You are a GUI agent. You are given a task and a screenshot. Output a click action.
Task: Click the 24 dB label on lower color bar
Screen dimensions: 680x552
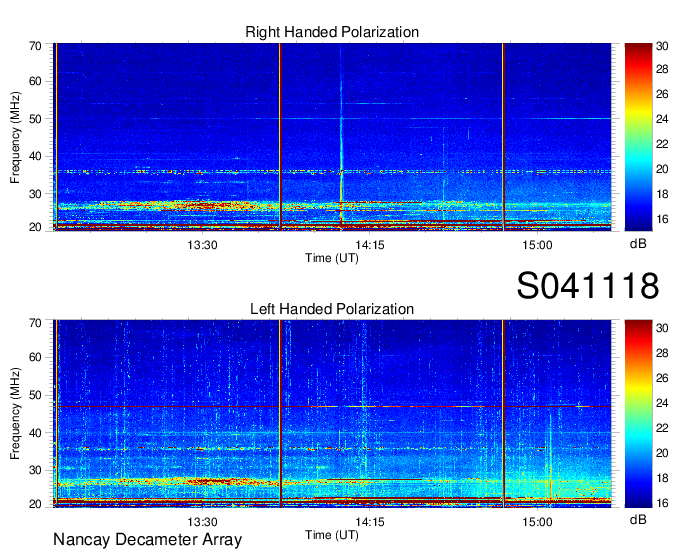point(662,403)
